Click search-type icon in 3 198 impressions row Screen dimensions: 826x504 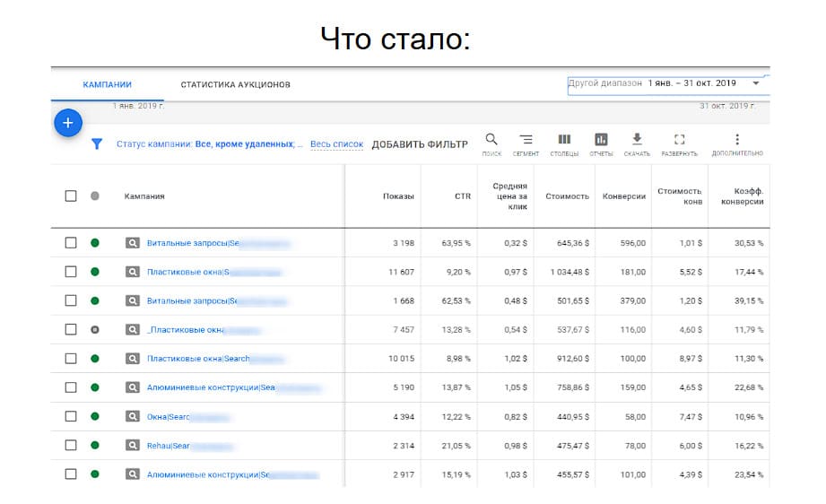132,243
